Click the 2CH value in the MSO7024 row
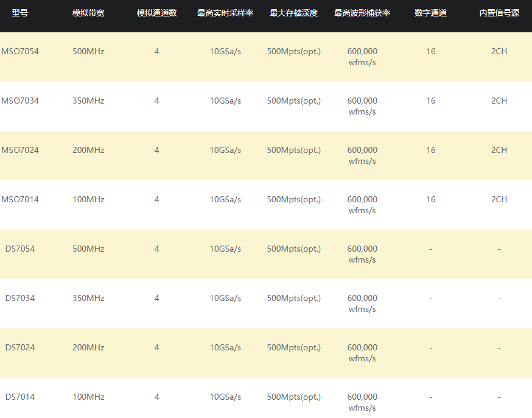The image size is (532, 418). [x=499, y=150]
